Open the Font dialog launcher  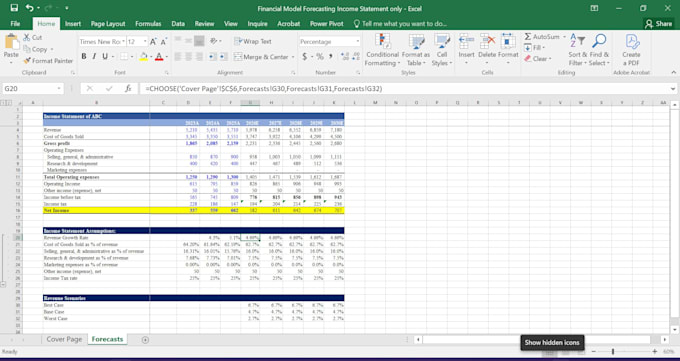tap(166, 73)
